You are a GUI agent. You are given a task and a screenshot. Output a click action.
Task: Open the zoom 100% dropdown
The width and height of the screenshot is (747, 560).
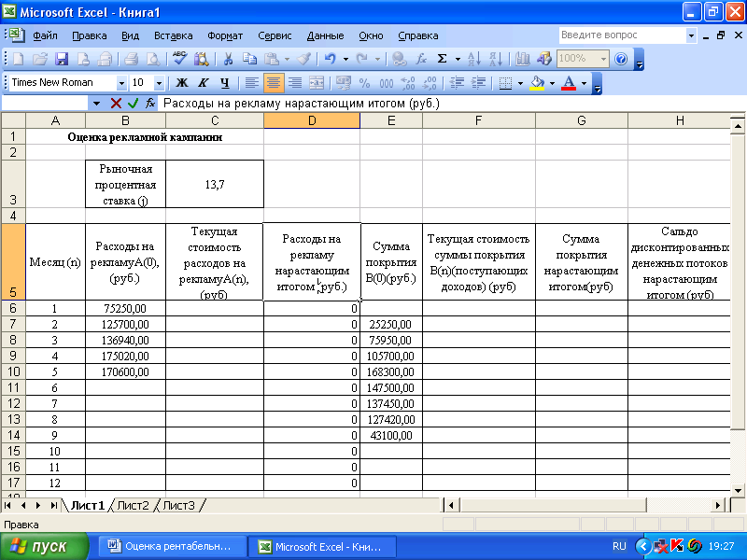pyautogui.click(x=603, y=59)
